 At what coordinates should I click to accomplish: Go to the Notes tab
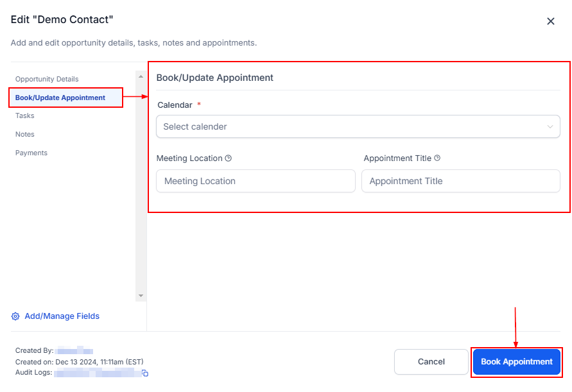[25, 135]
